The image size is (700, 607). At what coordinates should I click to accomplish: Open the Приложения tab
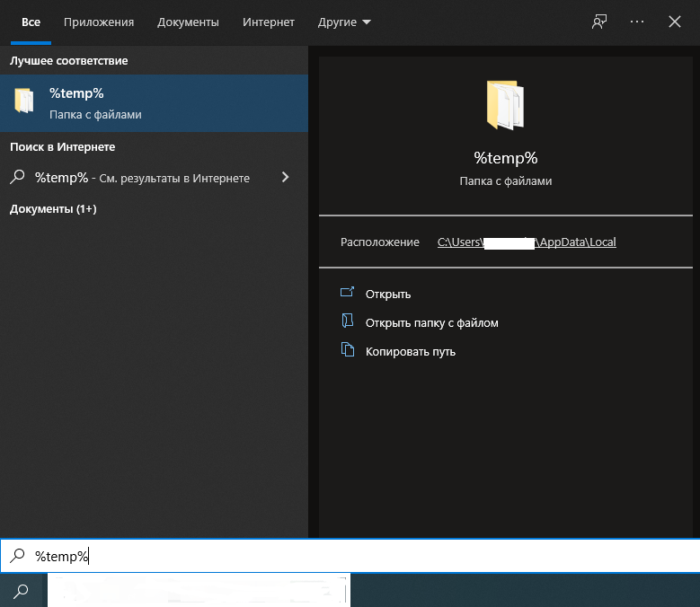coord(99,22)
